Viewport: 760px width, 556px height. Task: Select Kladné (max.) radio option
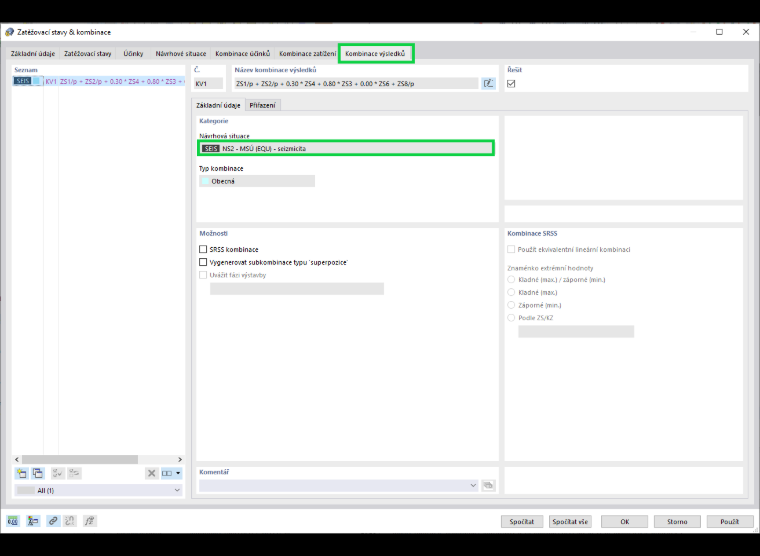tap(511, 292)
